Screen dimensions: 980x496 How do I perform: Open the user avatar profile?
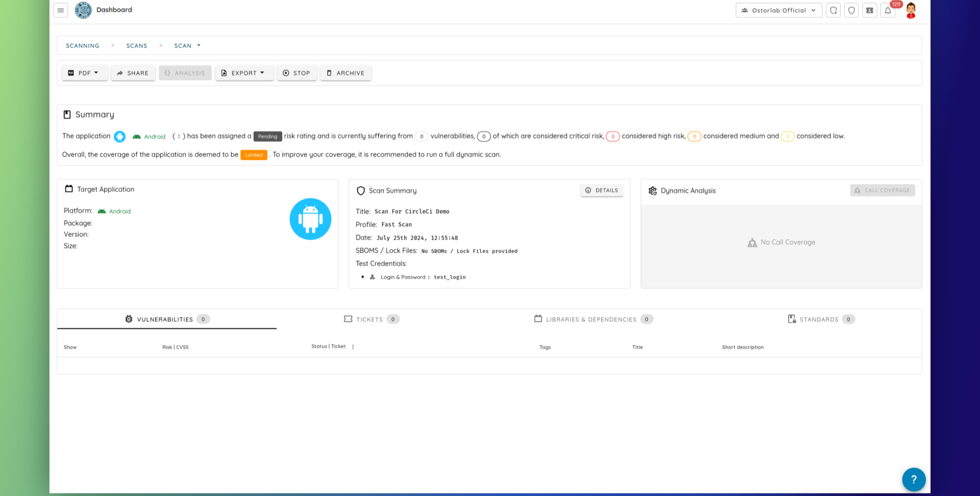click(911, 10)
